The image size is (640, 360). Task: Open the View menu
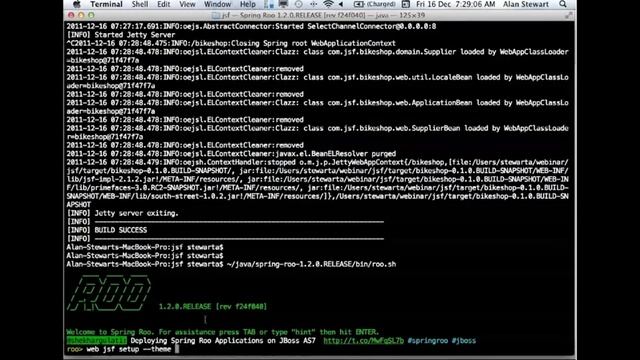tap(187, 4)
